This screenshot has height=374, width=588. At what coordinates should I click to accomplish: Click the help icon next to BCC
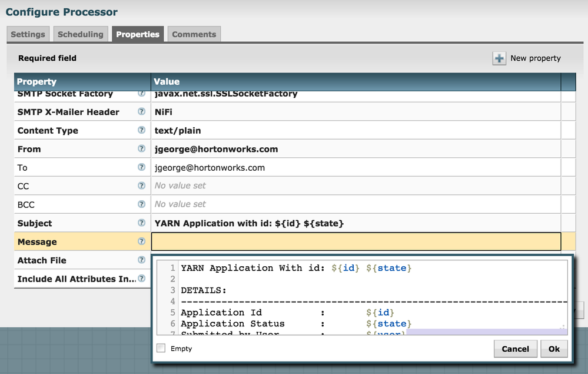[x=141, y=204]
